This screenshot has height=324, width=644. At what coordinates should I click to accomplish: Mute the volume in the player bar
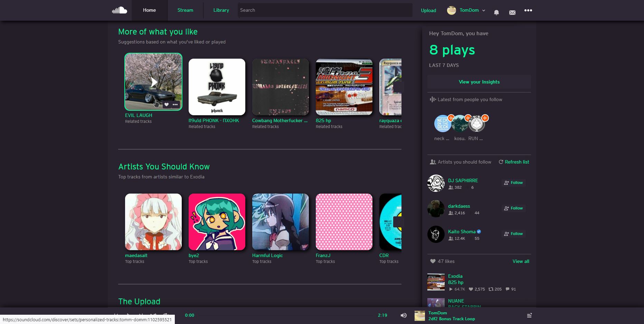404,315
